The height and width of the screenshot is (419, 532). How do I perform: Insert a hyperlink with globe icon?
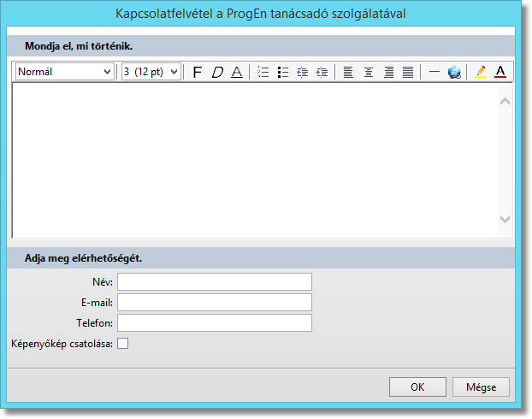[454, 72]
